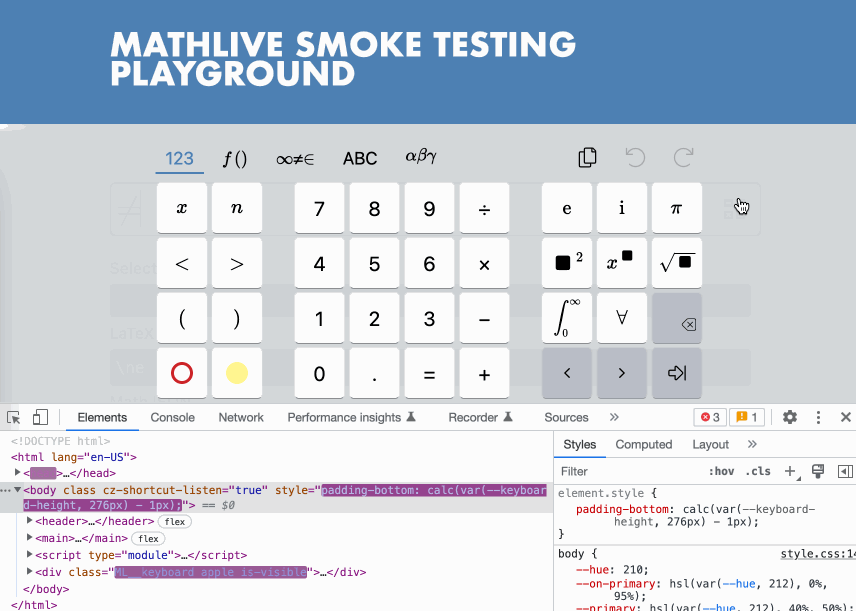Tap the red circle key
856x611 pixels.
[182, 373]
